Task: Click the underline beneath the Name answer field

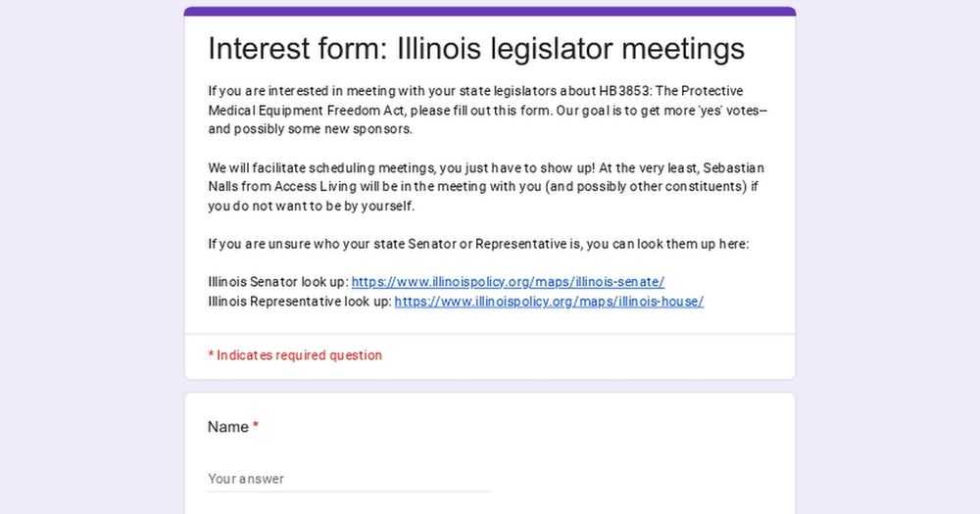Action: [349, 491]
